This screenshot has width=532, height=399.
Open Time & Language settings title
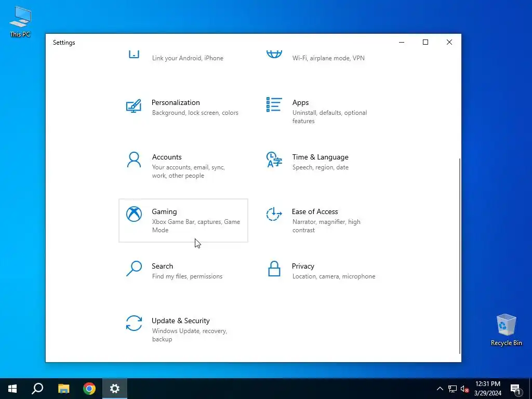click(x=320, y=157)
